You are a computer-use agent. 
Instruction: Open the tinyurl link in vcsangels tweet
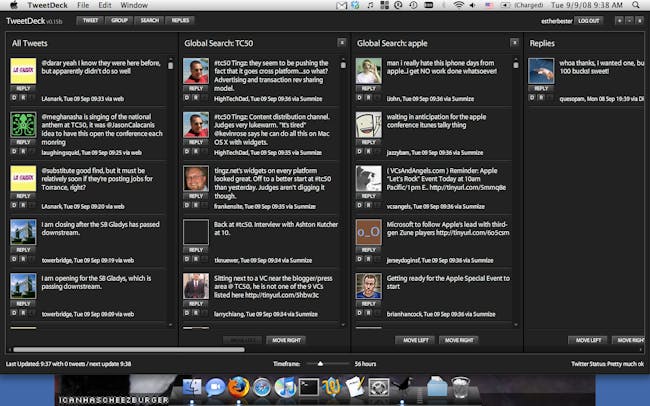coord(468,187)
